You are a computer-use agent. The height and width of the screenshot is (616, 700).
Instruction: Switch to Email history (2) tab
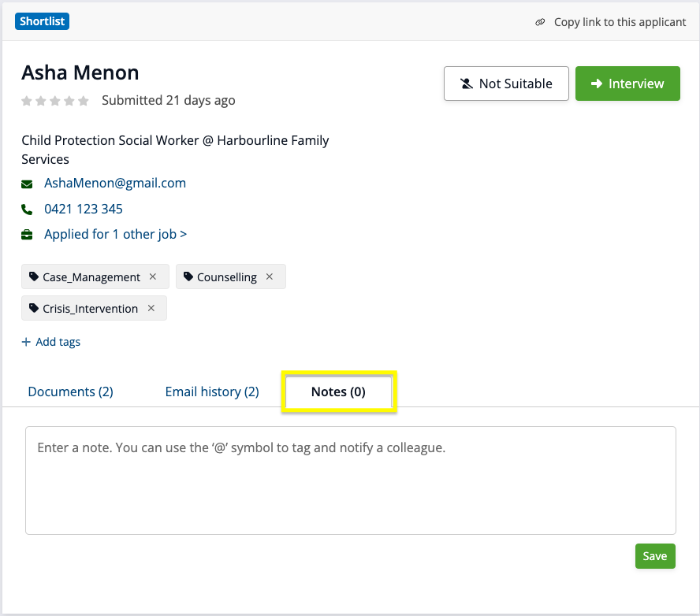tap(211, 391)
